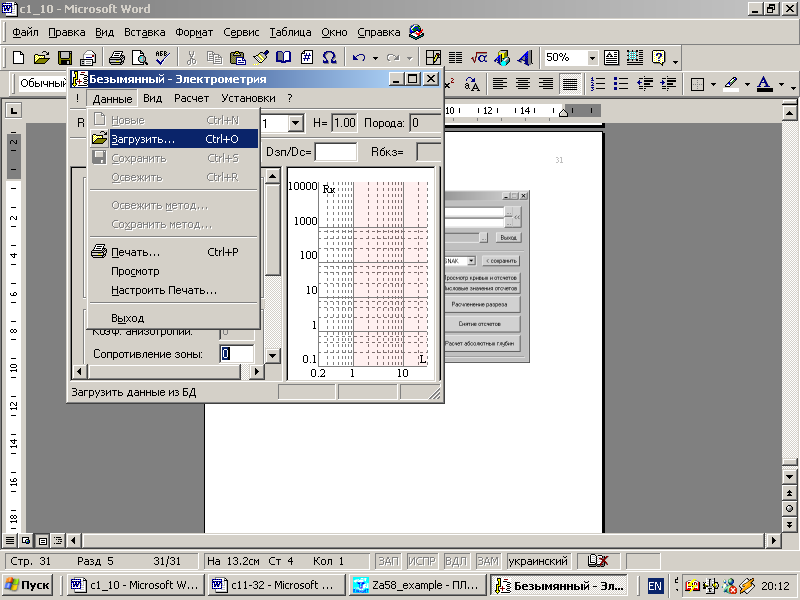Click the globe icon in Word menu bar
The height and width of the screenshot is (600, 800).
pos(417,32)
